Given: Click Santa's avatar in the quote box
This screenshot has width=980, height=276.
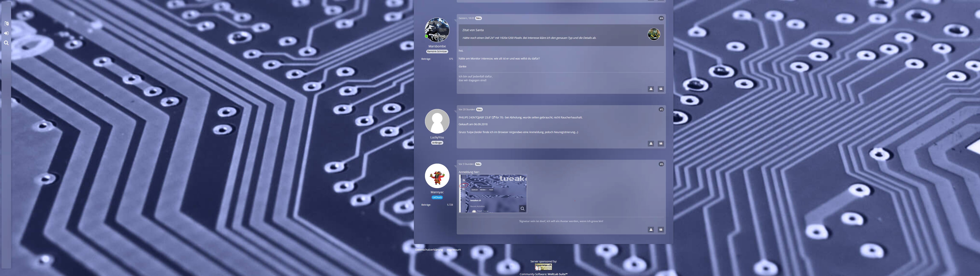Looking at the screenshot, I should 654,34.
